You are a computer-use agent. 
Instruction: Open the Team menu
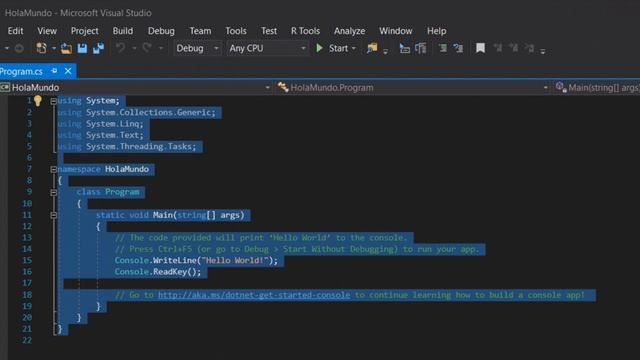click(200, 31)
